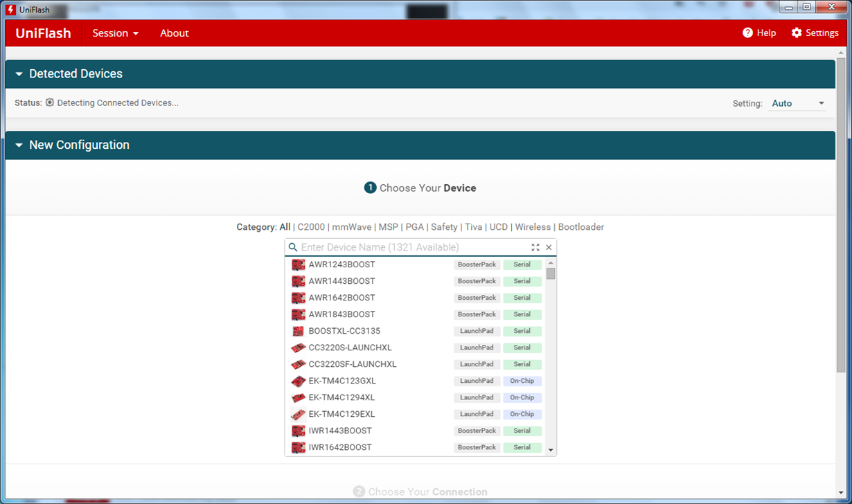Click the Detecting Connected Devices status indicator
852x504 pixels.
click(x=50, y=102)
